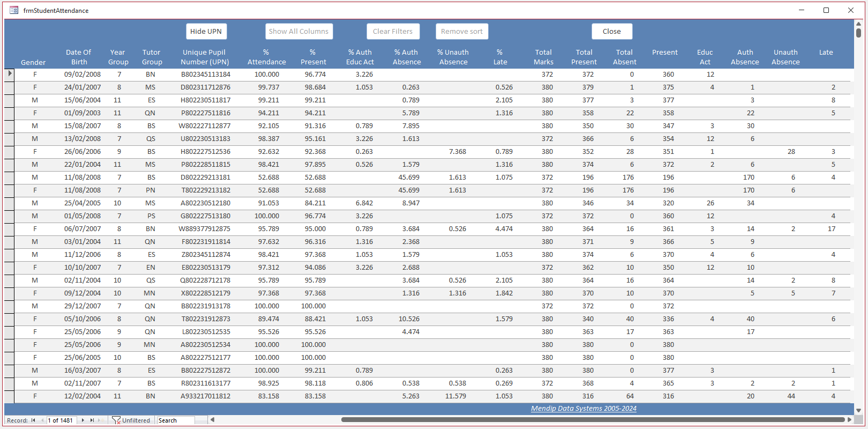Viewport: 868px width, 429px height.
Task: Click the Year Group column header
Action: (118, 57)
